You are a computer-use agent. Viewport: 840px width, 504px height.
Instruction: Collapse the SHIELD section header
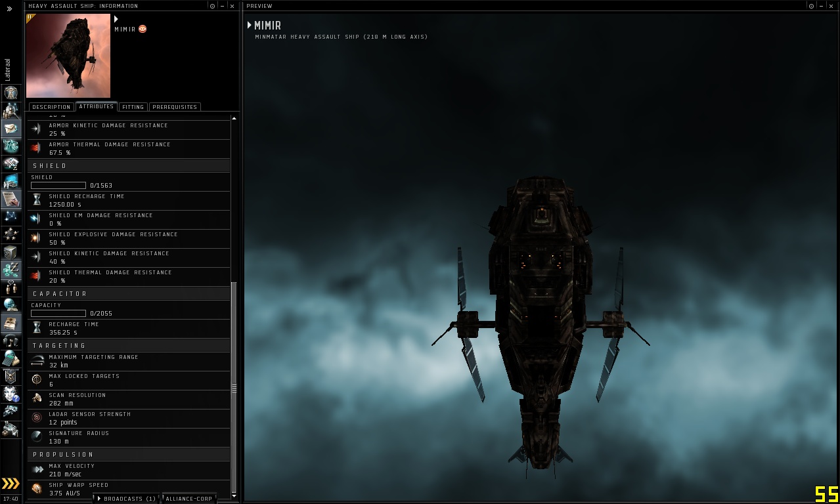pyautogui.click(x=129, y=166)
